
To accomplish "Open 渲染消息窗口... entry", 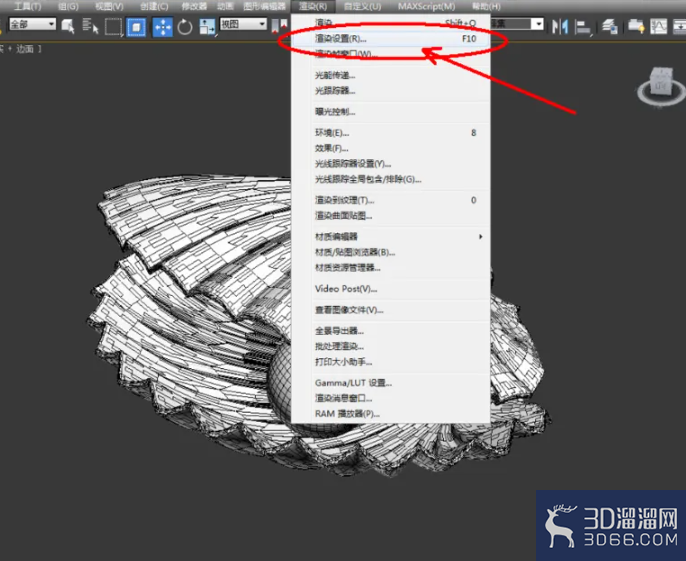I will (x=391, y=398).
